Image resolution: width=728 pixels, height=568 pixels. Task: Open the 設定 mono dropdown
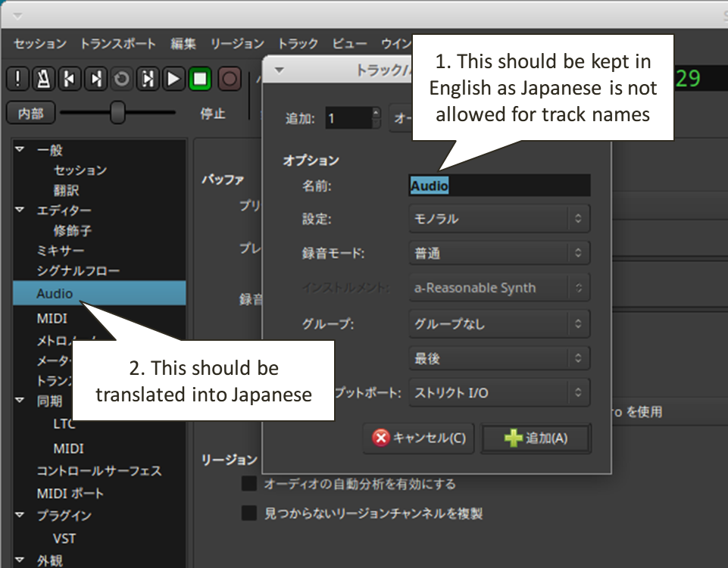(x=498, y=219)
